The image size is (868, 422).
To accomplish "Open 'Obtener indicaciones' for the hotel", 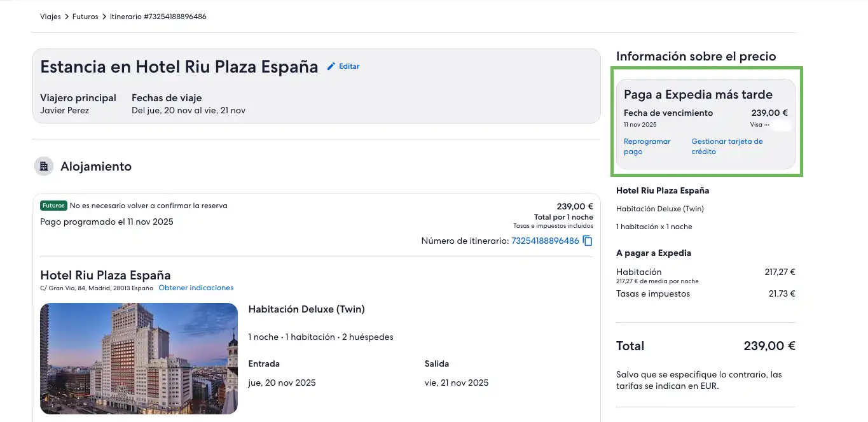I will (195, 288).
